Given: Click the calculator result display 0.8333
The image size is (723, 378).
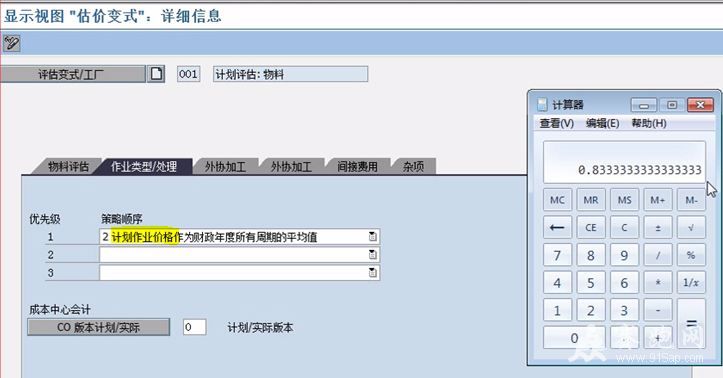Looking at the screenshot, I should pyautogui.click(x=624, y=162).
